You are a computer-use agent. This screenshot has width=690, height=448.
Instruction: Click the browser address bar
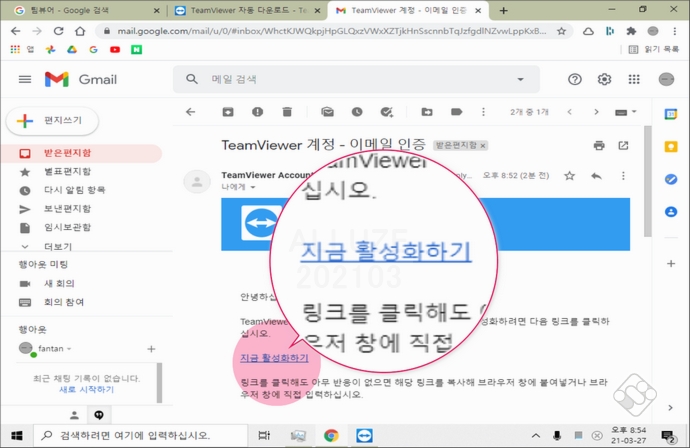click(332, 31)
